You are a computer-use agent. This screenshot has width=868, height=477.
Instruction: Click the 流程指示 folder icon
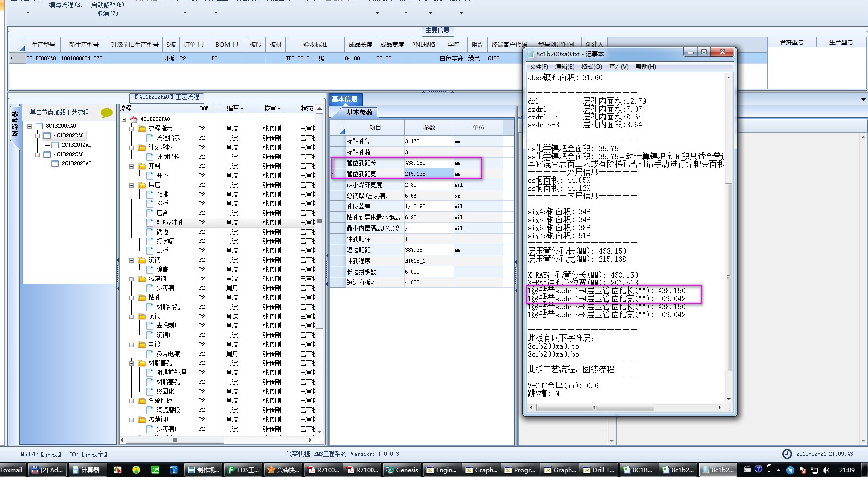tap(142, 128)
